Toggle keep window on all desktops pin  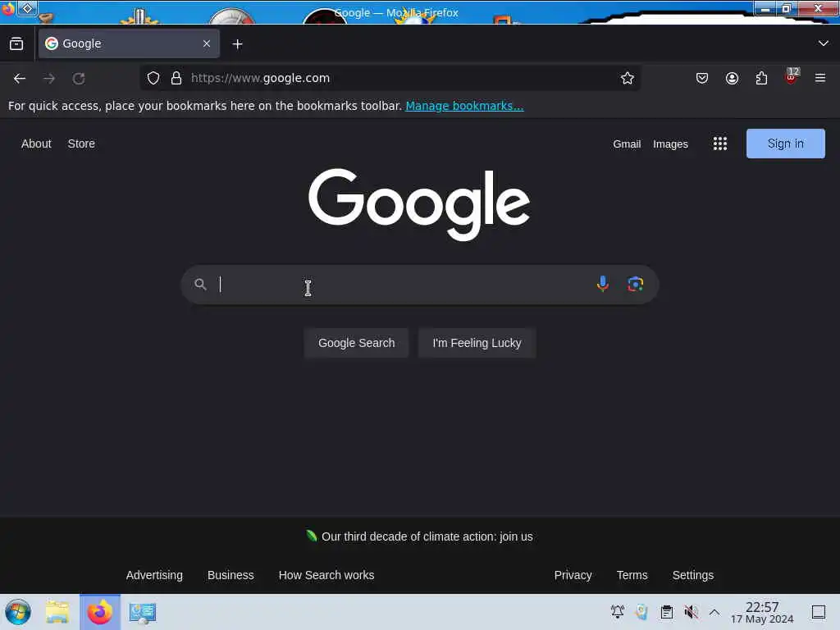(27, 8)
